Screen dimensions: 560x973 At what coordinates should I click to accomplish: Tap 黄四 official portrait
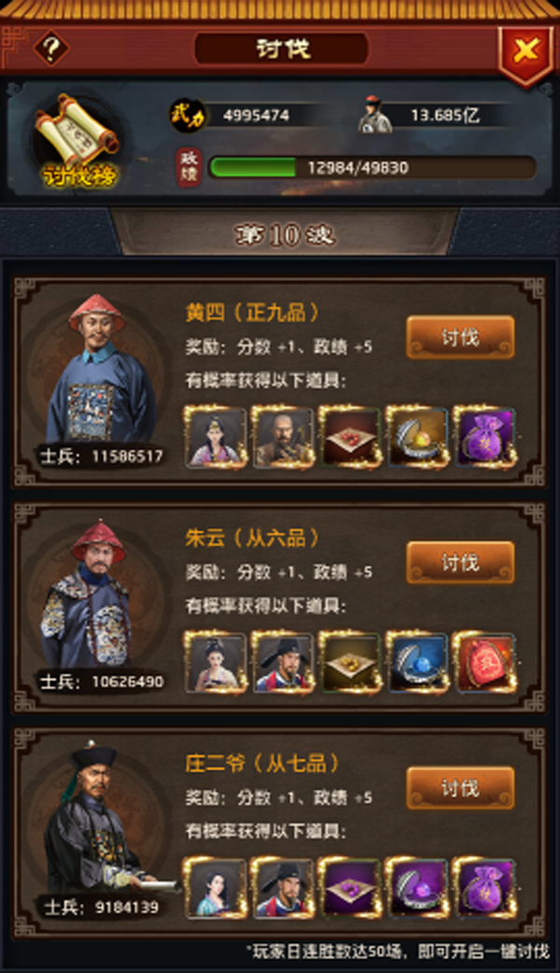(99, 371)
